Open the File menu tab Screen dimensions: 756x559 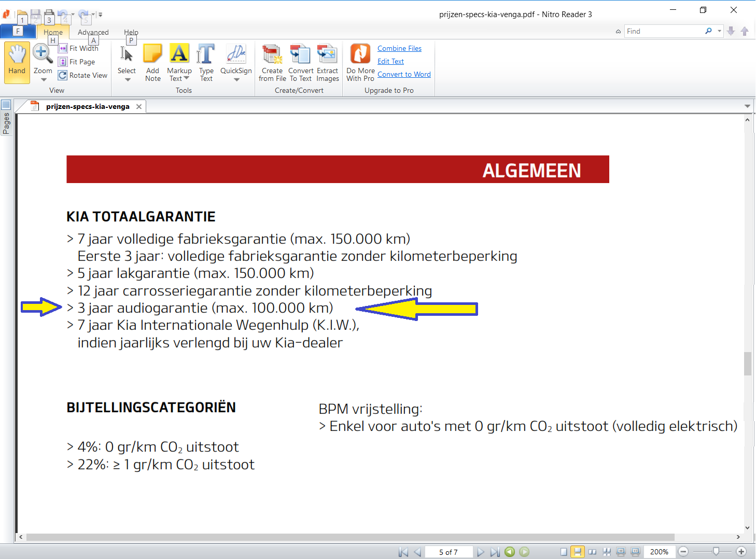pos(18,32)
